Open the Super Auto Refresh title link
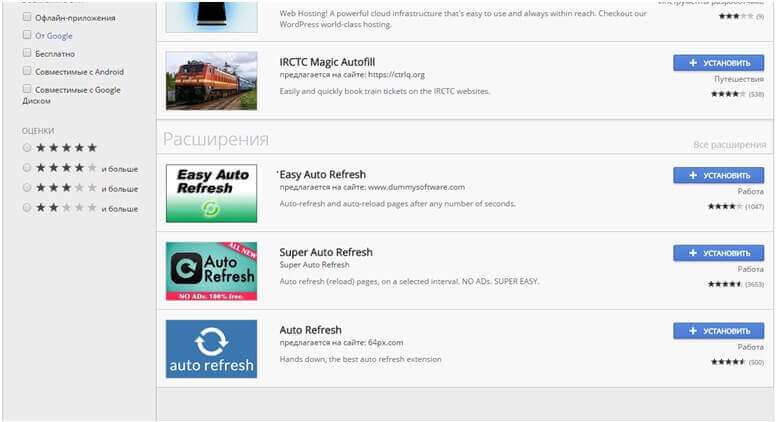 tap(325, 252)
